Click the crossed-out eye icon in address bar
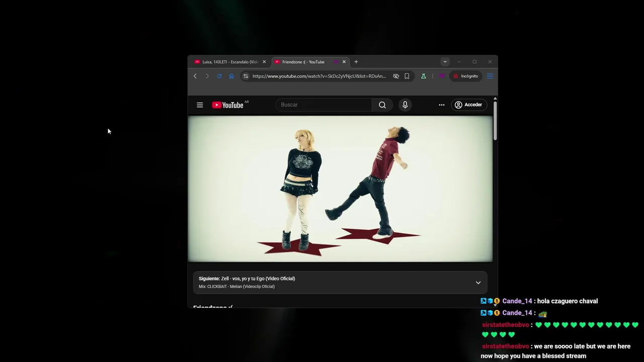The width and height of the screenshot is (644, 362). click(x=396, y=76)
